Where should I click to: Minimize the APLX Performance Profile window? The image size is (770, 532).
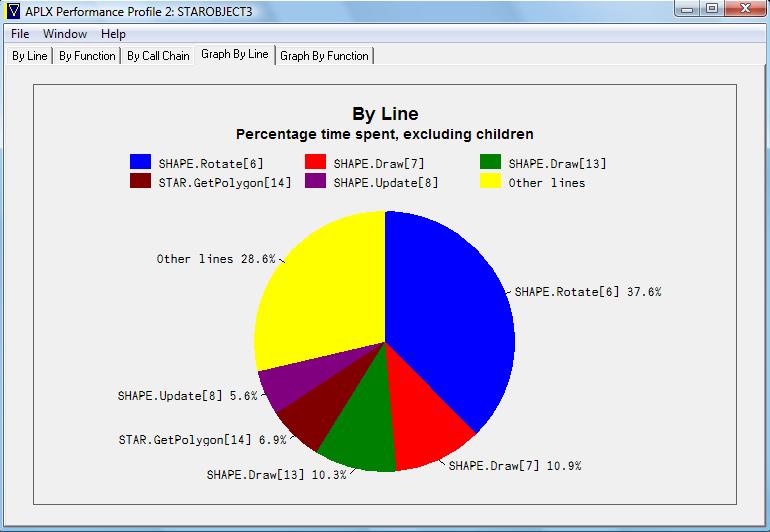[x=685, y=9]
